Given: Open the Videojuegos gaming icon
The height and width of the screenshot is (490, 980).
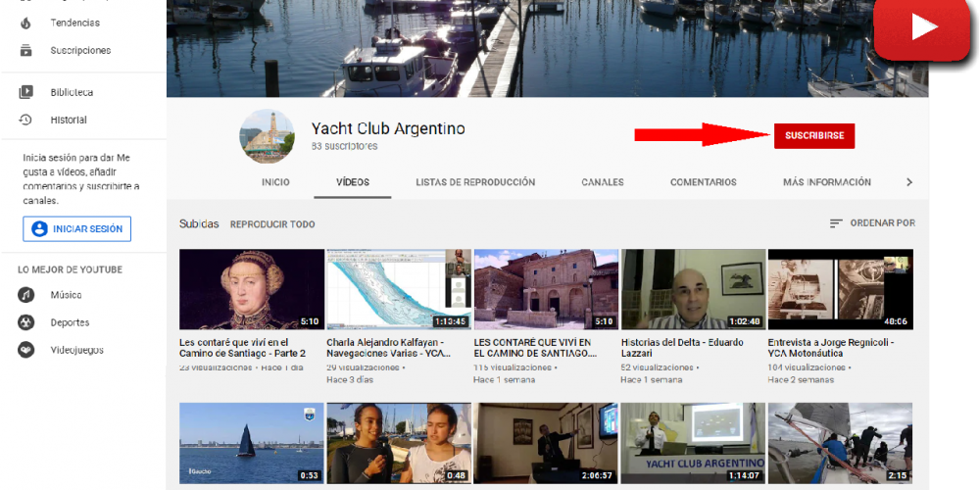Looking at the screenshot, I should click(26, 350).
